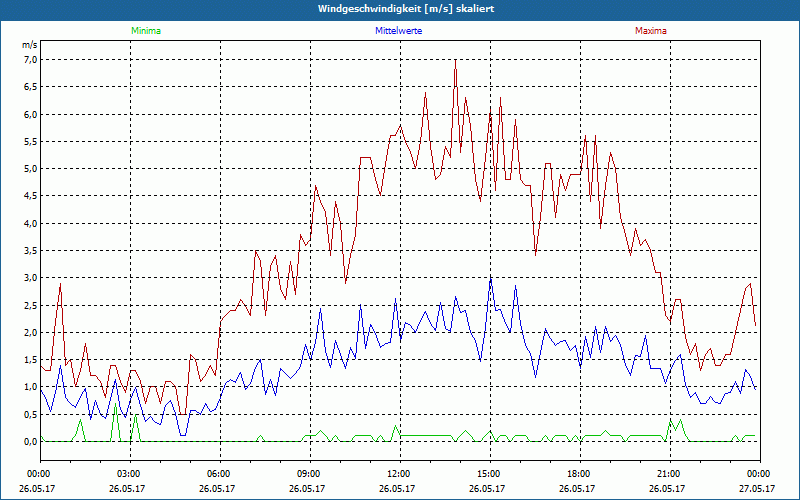Click the 03:00 time label

[x=130, y=474]
